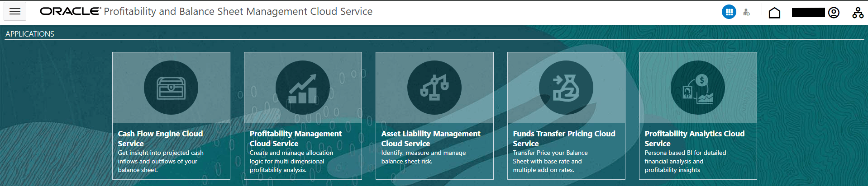Click the Profitability Management bar chart icon

[303, 88]
